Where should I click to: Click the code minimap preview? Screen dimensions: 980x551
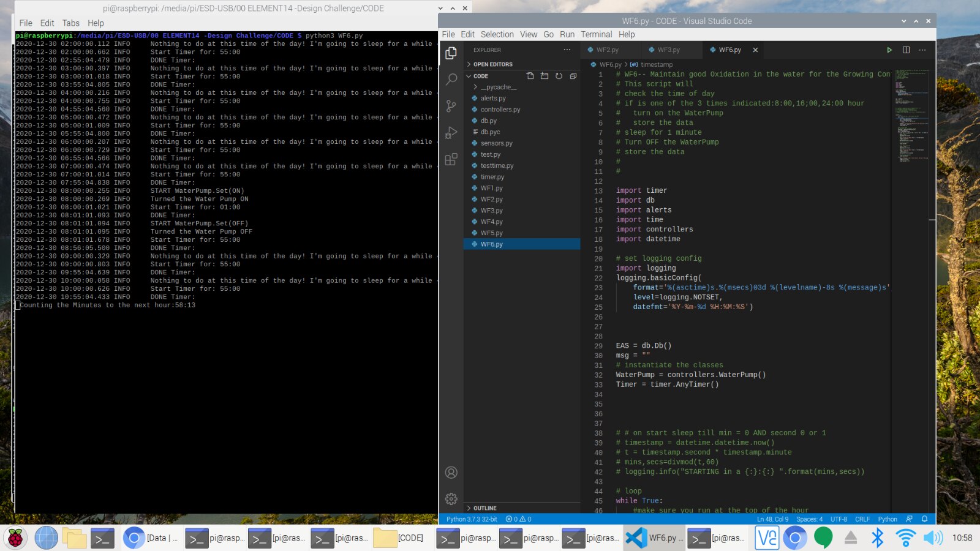[x=911, y=116]
